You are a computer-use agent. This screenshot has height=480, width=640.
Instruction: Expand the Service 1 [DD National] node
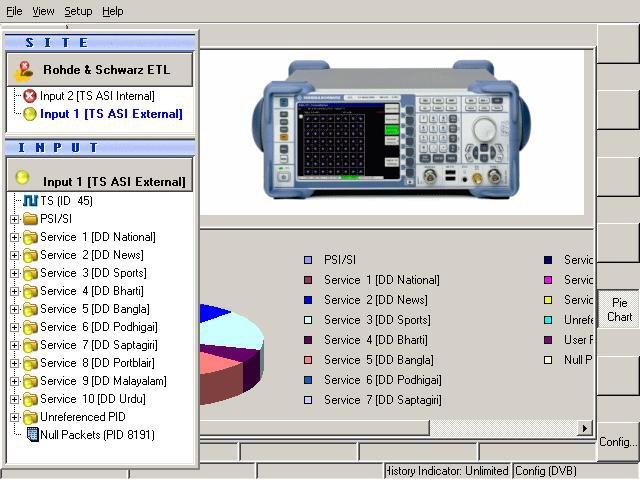tap(15, 237)
